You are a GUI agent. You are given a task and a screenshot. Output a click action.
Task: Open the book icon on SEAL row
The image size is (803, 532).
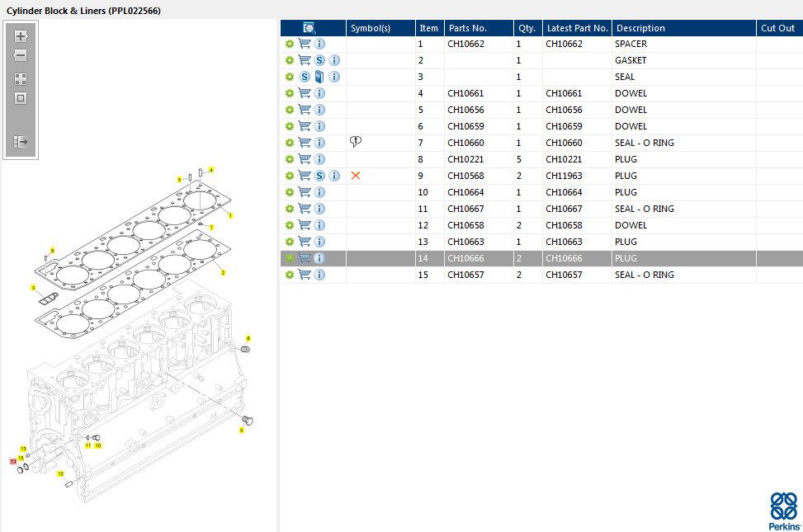tap(319, 77)
